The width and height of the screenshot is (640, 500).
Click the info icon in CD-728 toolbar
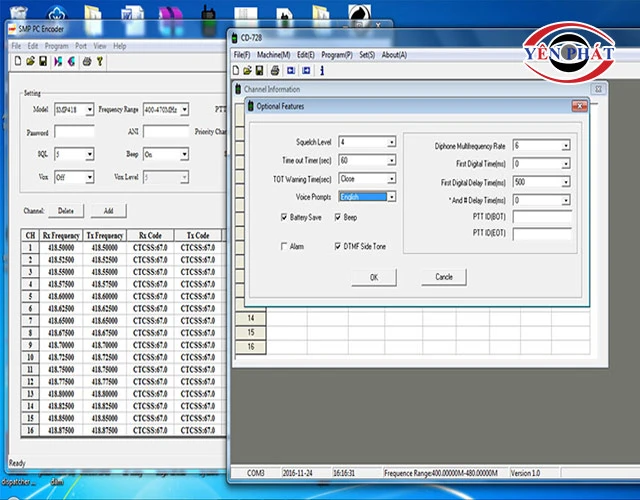(321, 71)
